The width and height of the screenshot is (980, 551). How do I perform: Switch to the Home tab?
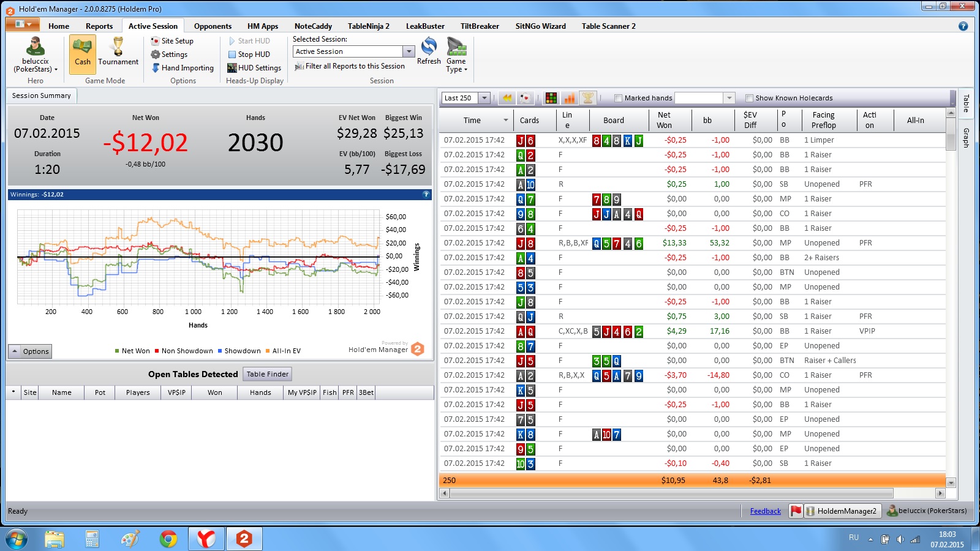coord(59,26)
